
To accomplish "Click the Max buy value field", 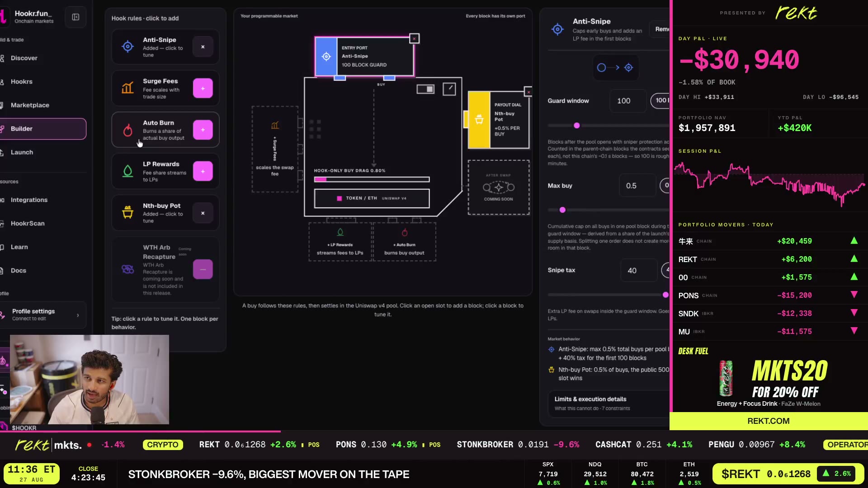I will 637,186.
